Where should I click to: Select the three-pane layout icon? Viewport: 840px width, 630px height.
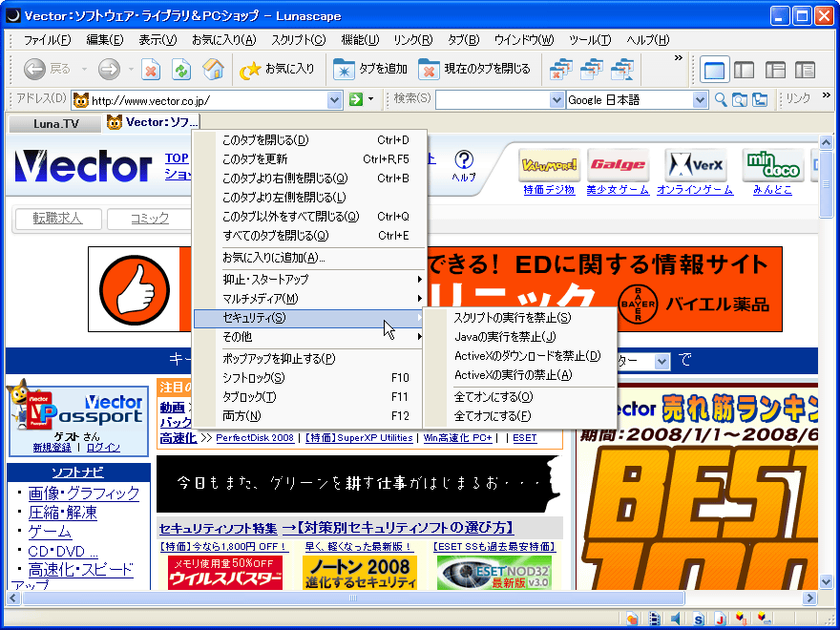[775, 70]
